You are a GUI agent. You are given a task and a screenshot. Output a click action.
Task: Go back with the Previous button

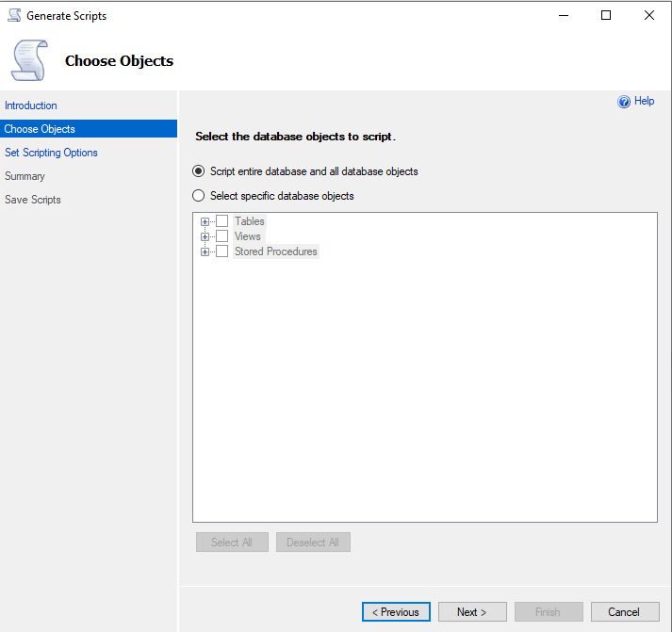(x=396, y=612)
